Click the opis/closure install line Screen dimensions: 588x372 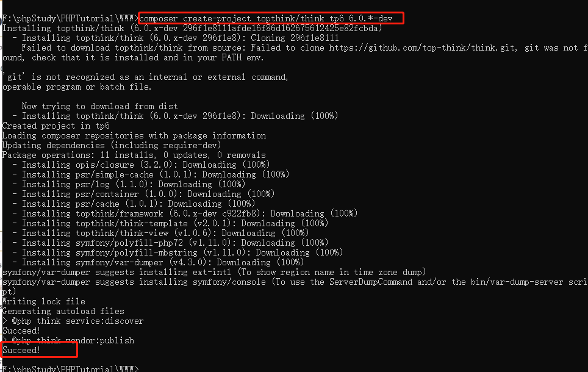[x=141, y=165]
